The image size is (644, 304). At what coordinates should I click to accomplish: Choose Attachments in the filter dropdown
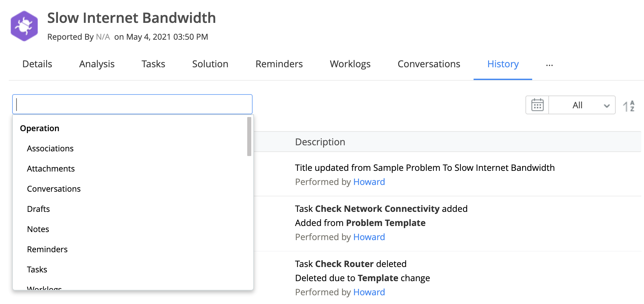[51, 168]
